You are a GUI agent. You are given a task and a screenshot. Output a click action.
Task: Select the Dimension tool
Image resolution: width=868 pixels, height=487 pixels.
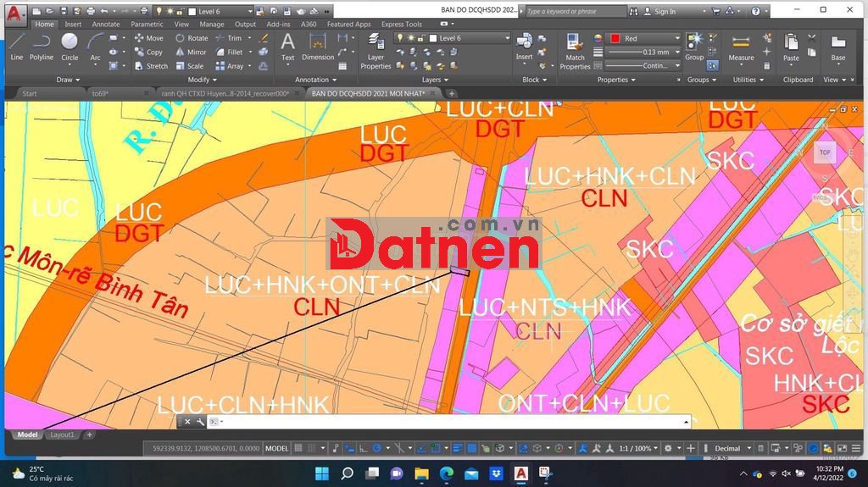[318, 47]
